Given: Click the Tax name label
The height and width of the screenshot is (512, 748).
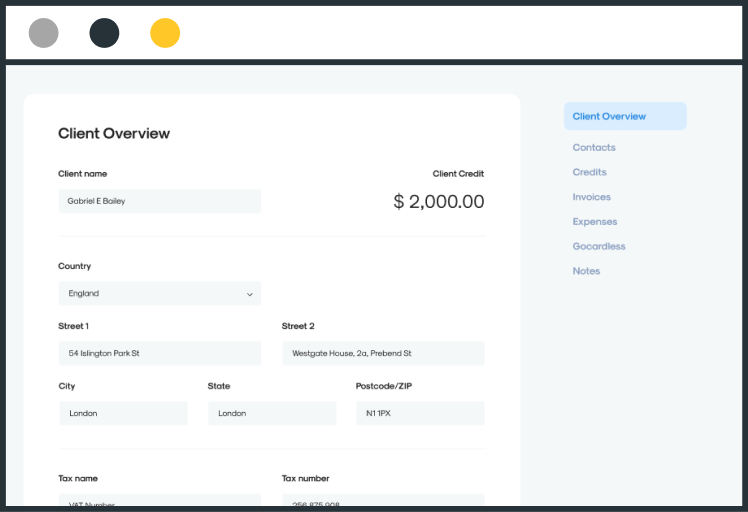Looking at the screenshot, I should tap(78, 478).
